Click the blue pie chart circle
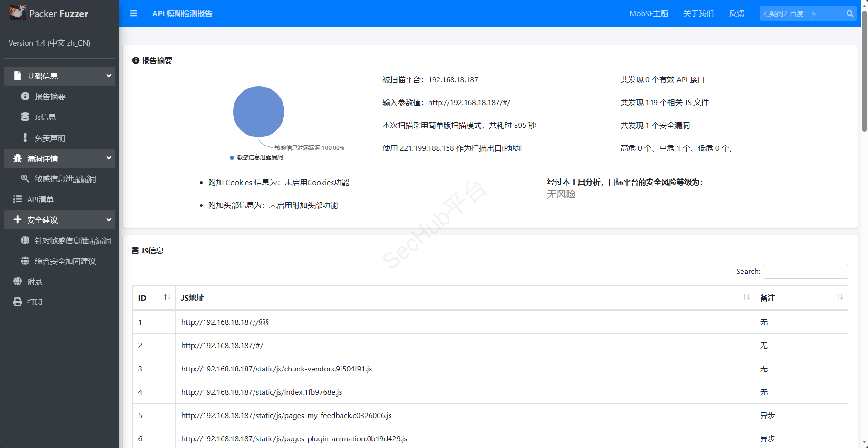Viewport: 868px width, 448px height. click(259, 112)
